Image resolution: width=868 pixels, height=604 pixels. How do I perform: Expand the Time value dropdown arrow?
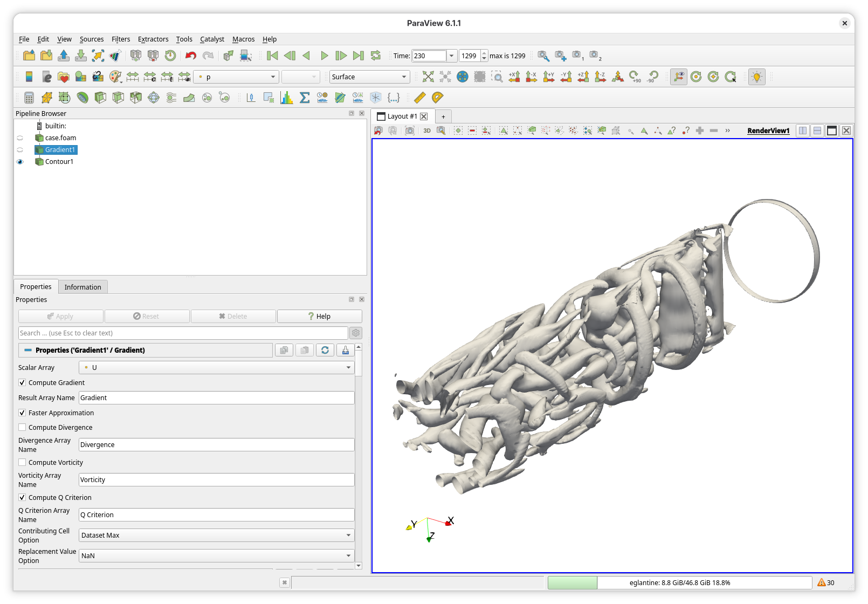click(x=452, y=56)
